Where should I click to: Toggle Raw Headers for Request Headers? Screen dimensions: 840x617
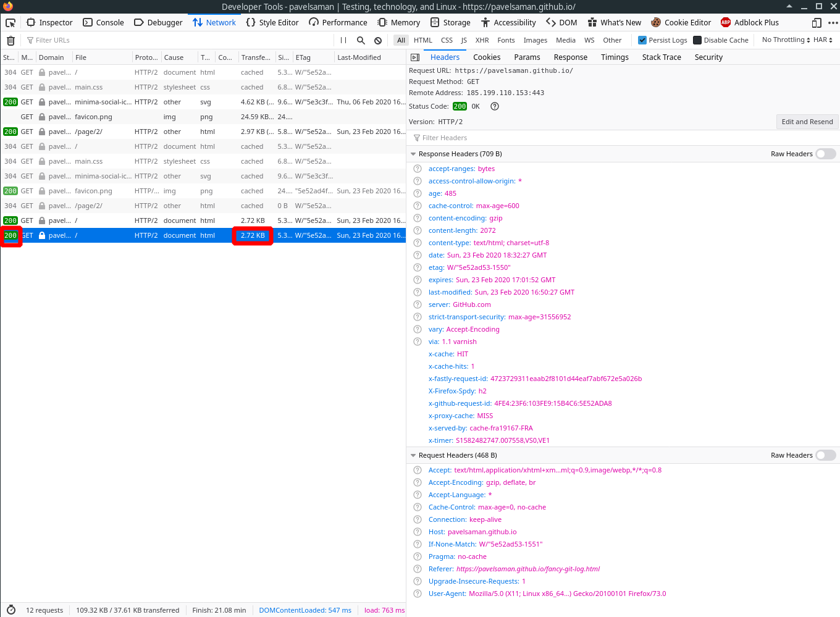825,455
